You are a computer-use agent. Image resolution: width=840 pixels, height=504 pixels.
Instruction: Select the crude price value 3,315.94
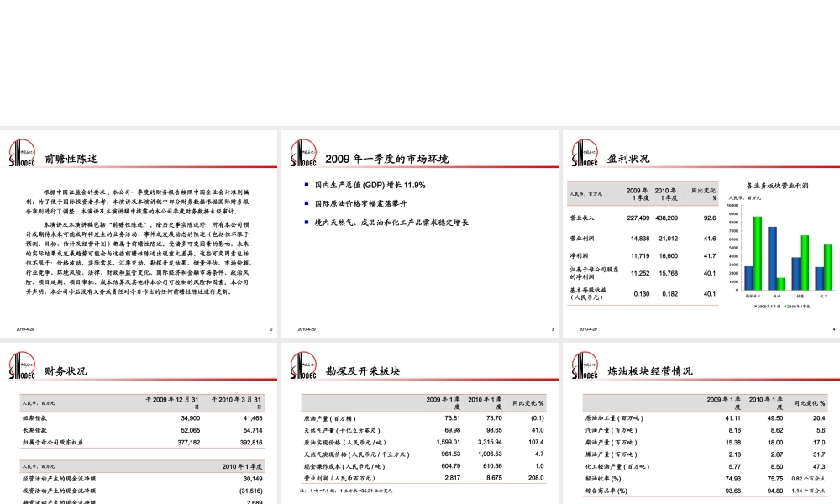(x=491, y=443)
